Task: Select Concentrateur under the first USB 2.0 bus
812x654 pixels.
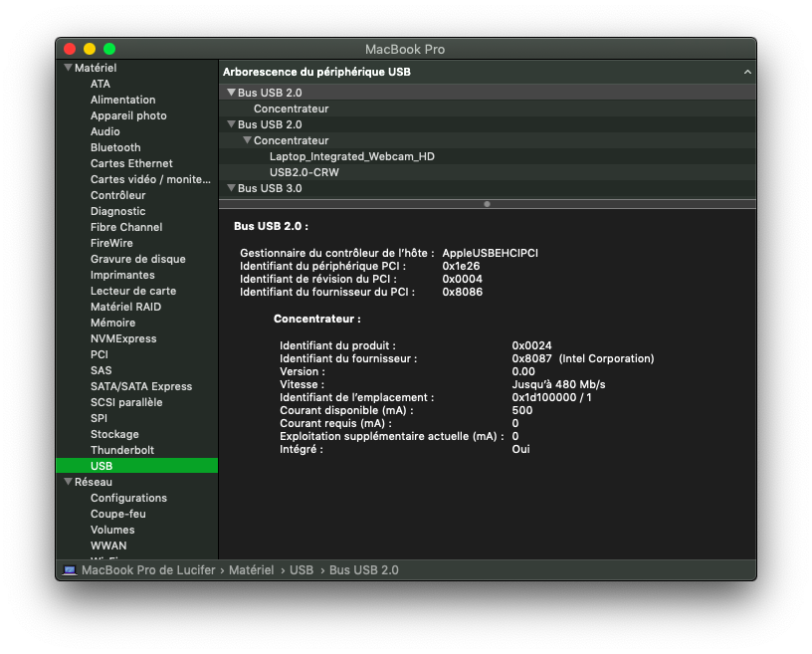Action: (x=488, y=109)
